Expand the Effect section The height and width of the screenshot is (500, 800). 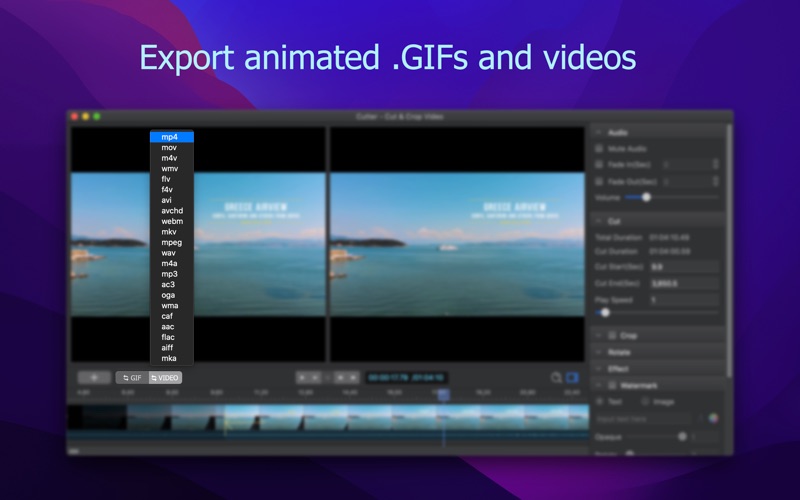tap(598, 368)
